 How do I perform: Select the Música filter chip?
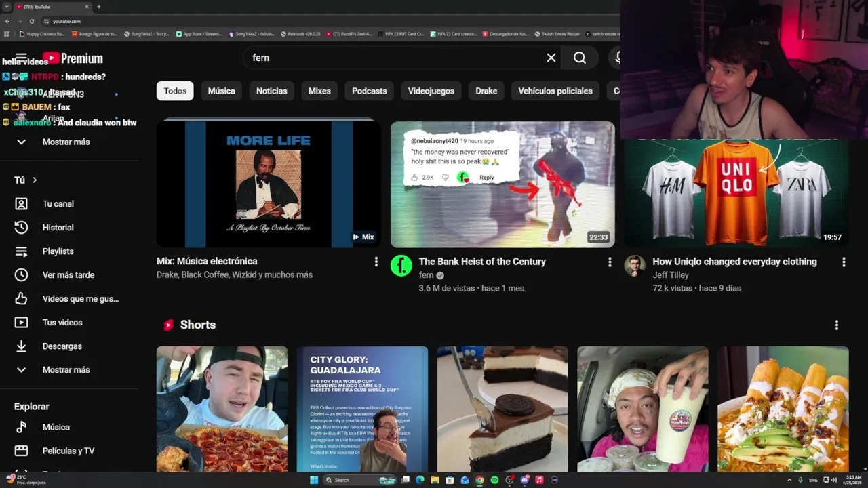point(222,91)
